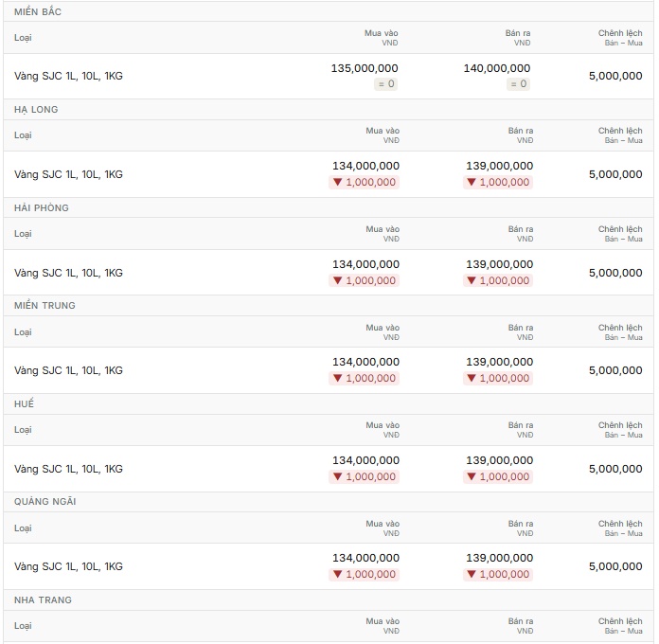The width and height of the screenshot is (659, 644).
Task: Click Vàng SJC row under Huế
Action: [x=329, y=469]
